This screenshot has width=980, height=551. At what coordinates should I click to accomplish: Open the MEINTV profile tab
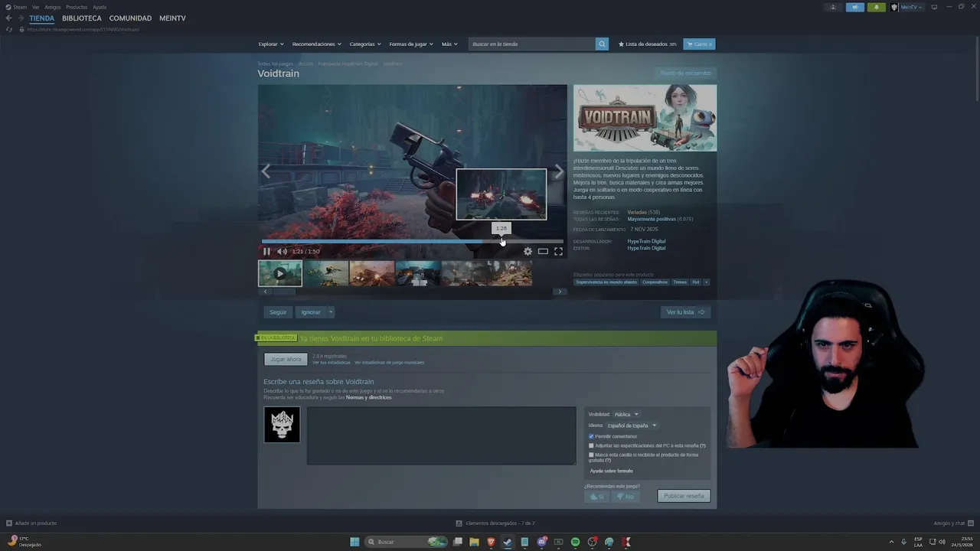(172, 18)
